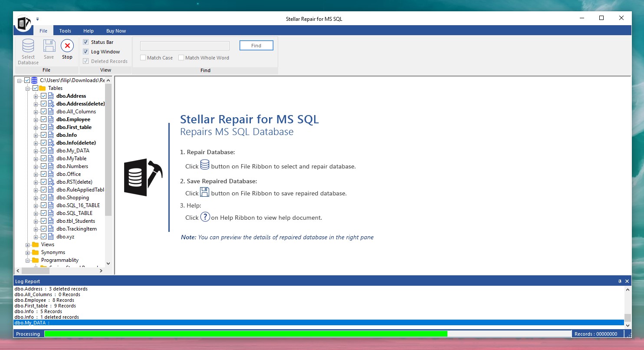The height and width of the screenshot is (350, 644).
Task: Toggle the Log Window checkbox
Action: 85,52
